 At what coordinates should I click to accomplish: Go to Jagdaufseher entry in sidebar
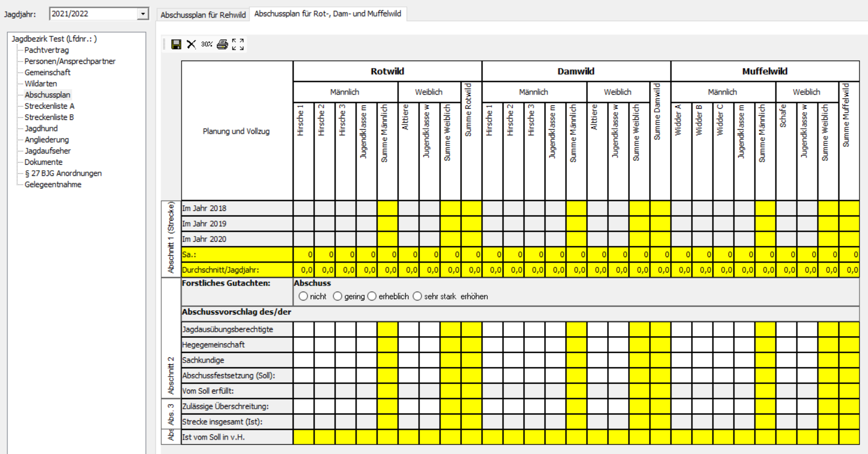tap(48, 151)
